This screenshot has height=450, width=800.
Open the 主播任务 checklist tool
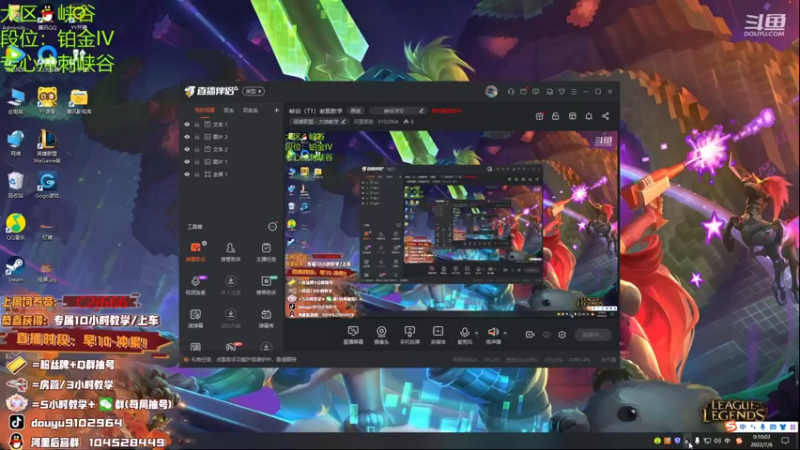tap(266, 252)
